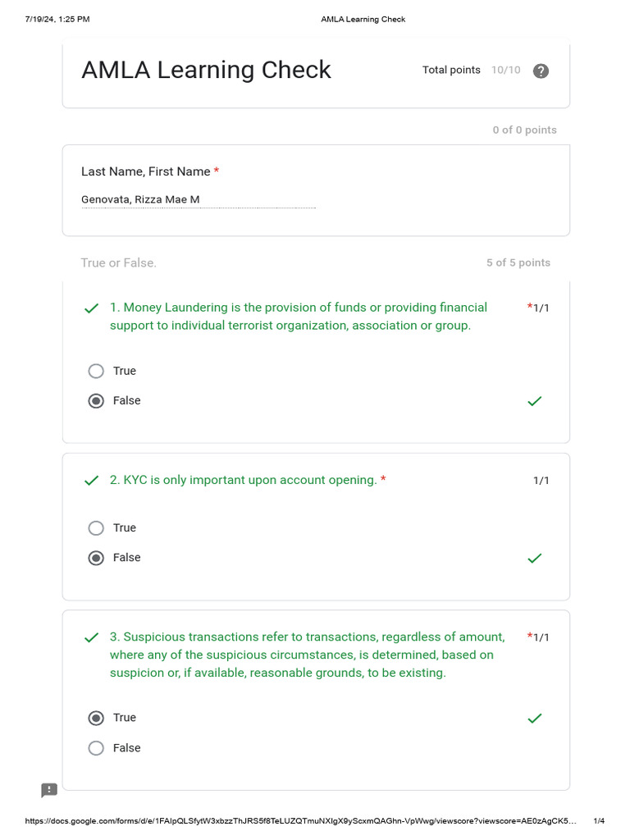This screenshot has width=630, height=840.
Task: Click green checkmark beside question 3 title
Action: pyautogui.click(x=92, y=637)
